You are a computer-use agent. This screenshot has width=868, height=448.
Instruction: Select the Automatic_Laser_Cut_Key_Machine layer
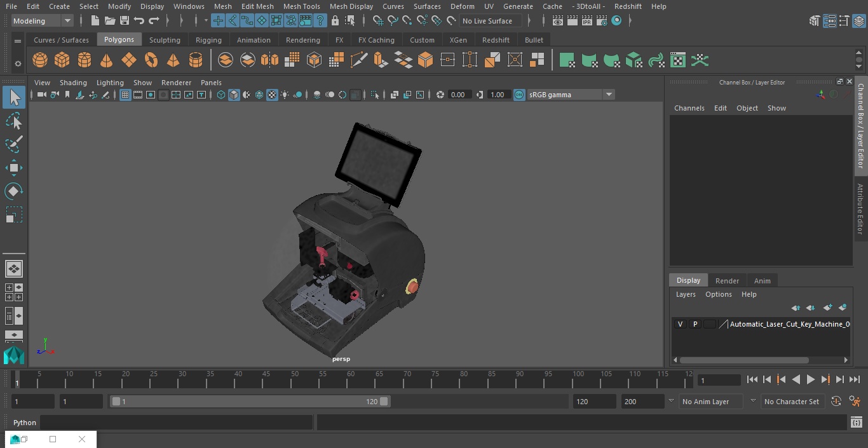pos(789,324)
